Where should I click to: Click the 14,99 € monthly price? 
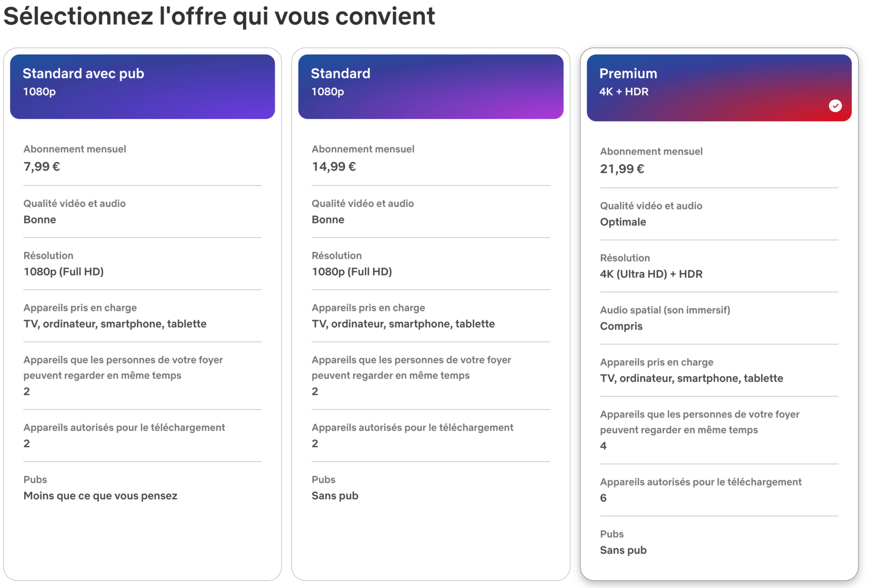(334, 167)
